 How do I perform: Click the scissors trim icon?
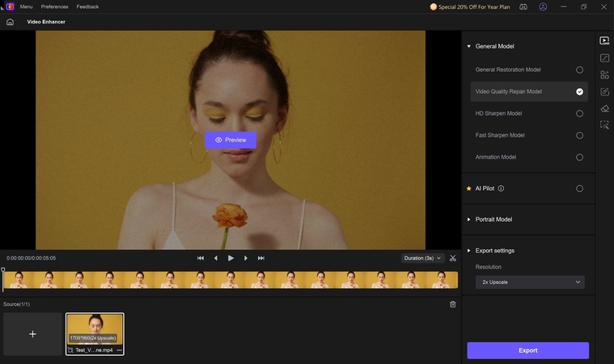(453, 258)
